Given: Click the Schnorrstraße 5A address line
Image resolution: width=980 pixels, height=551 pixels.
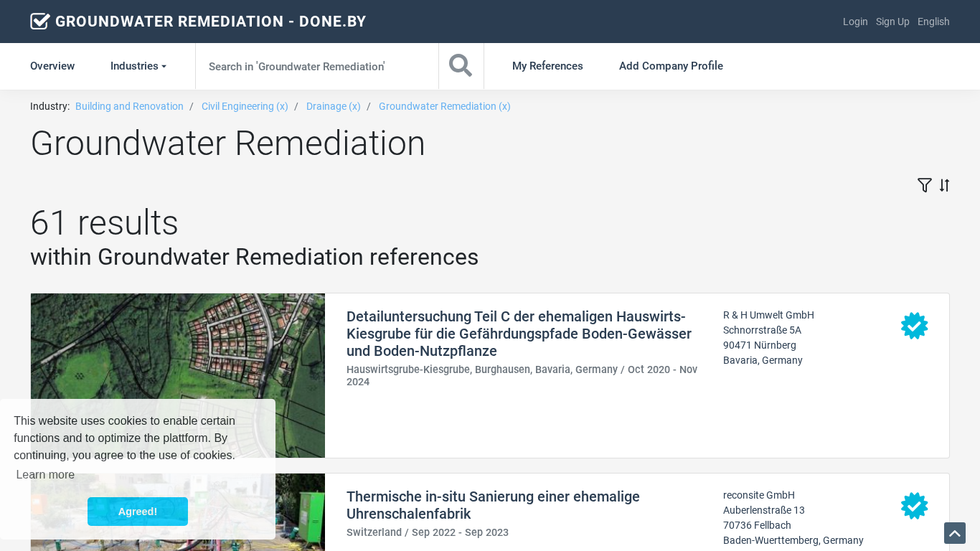Looking at the screenshot, I should (x=762, y=330).
